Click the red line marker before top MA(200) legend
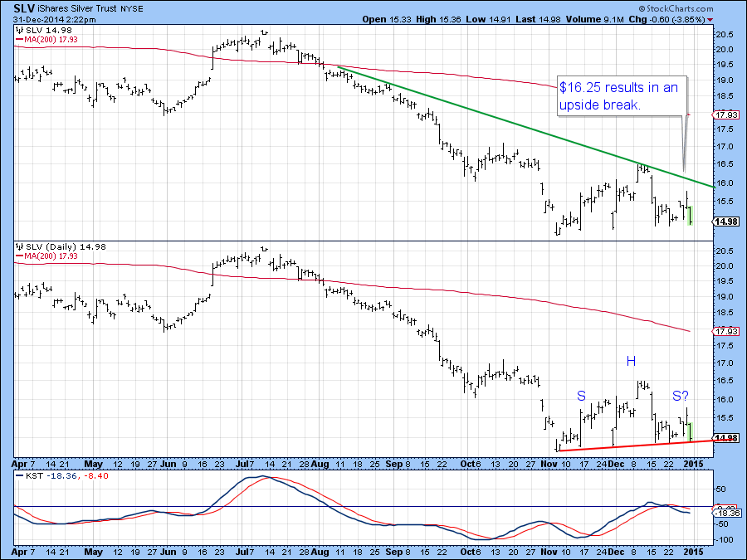This screenshot has height=560, width=747. 20,40
